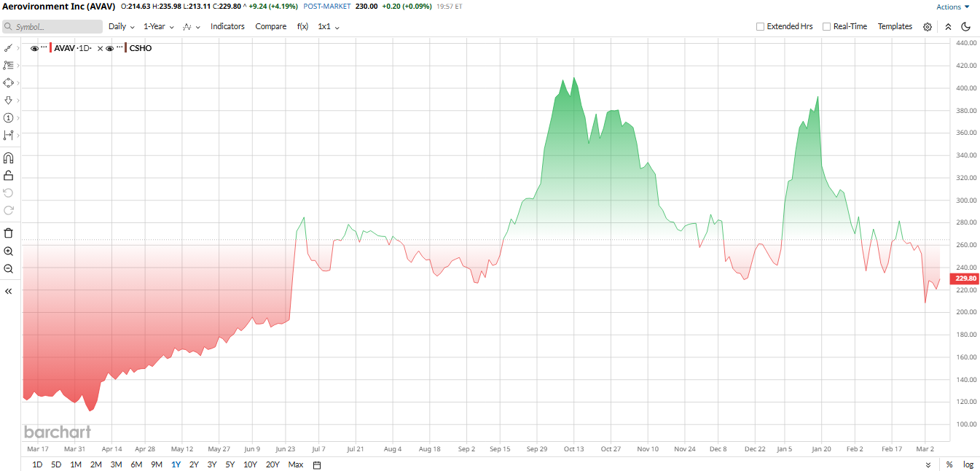
Task: Select the 20Y time range
Action: (x=273, y=464)
